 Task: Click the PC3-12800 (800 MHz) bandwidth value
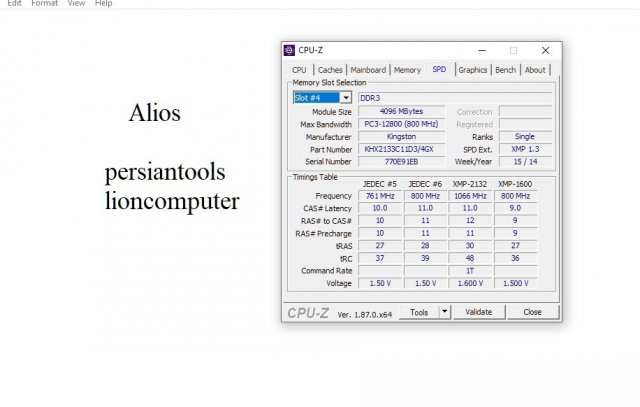[401, 124]
